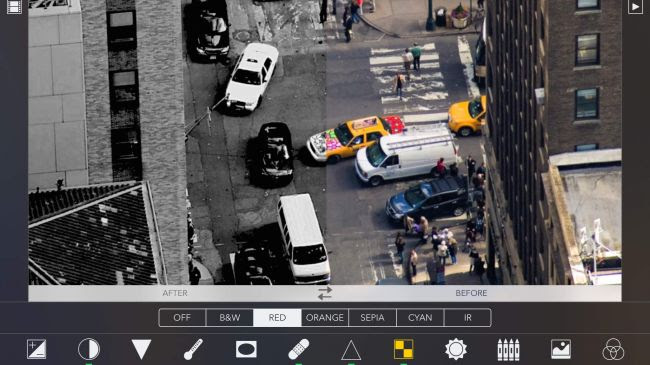The height and width of the screenshot is (365, 650).
Task: Choose the IR filter option
Action: 468,318
